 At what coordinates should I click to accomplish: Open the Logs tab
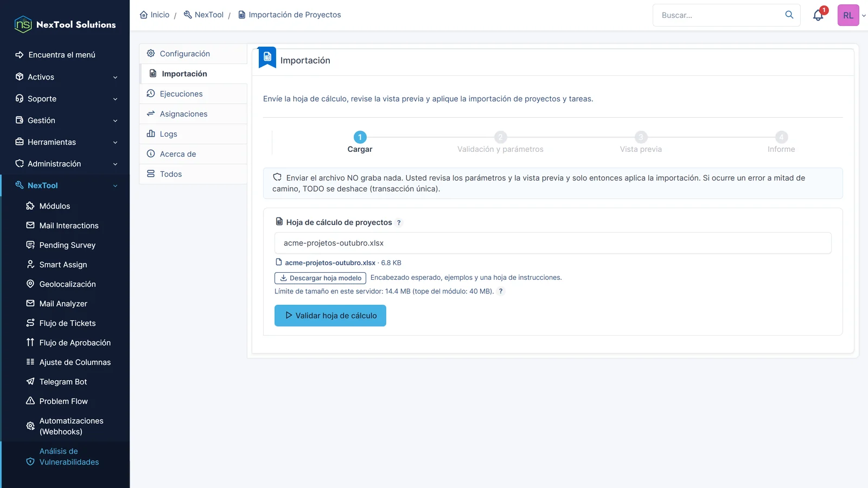[193, 134]
